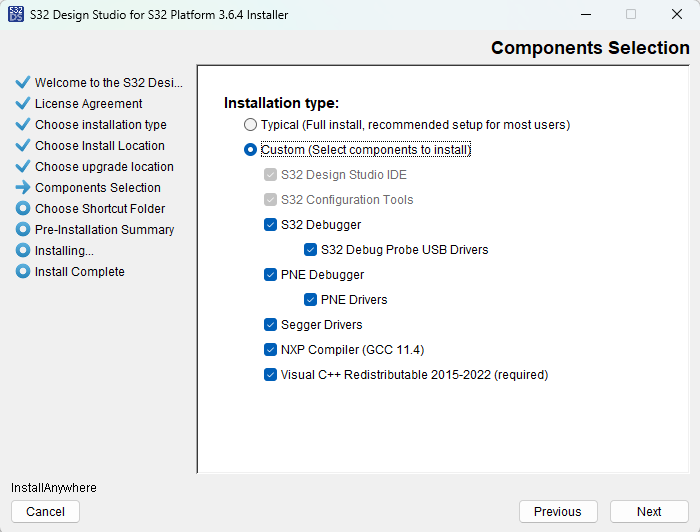
Task: Click the 'Install Complete' step text
Action: point(80,271)
